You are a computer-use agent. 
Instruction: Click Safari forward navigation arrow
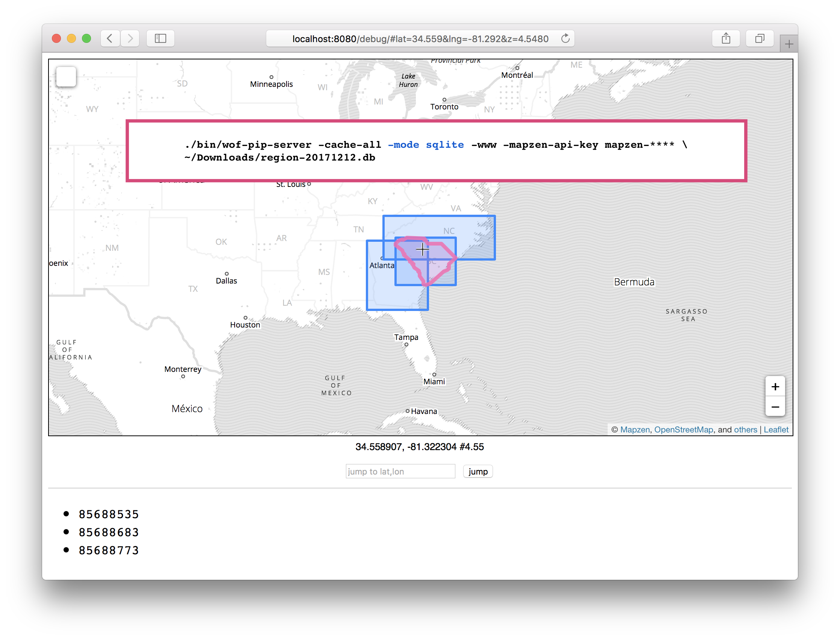[x=130, y=38]
